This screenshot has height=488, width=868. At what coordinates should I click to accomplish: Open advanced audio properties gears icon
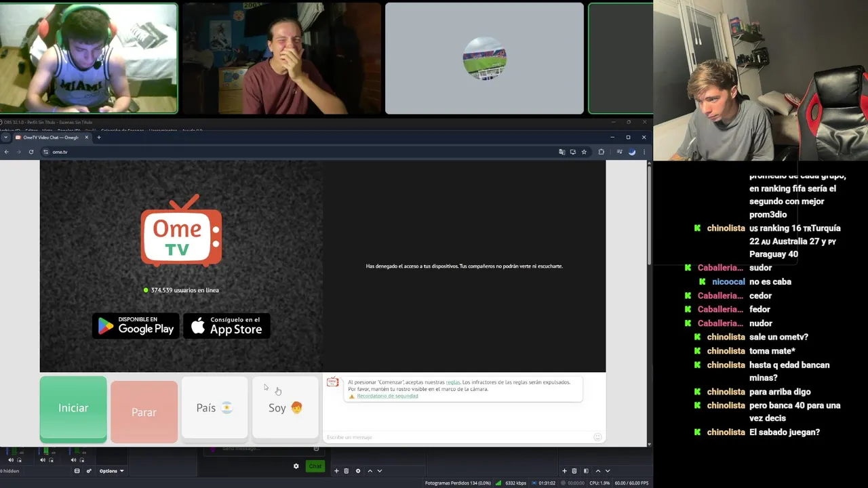89,471
